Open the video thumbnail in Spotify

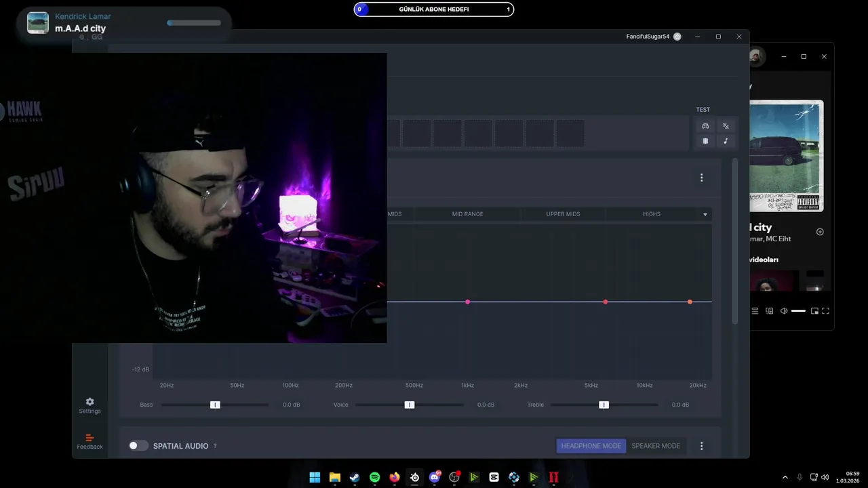[x=774, y=281]
